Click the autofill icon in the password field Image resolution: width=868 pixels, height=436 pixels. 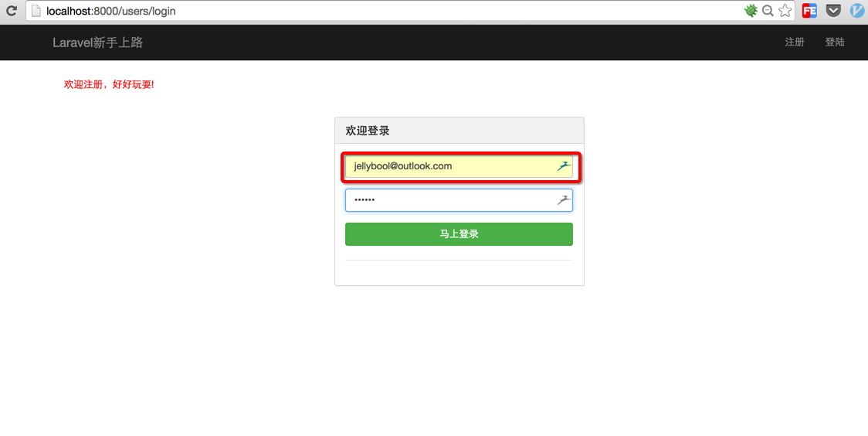click(x=563, y=200)
